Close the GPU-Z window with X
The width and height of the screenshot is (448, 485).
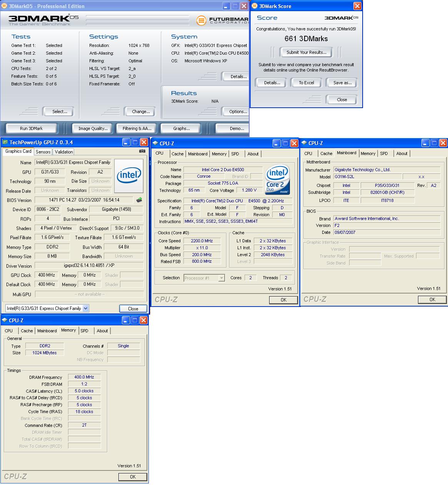[x=144, y=142]
